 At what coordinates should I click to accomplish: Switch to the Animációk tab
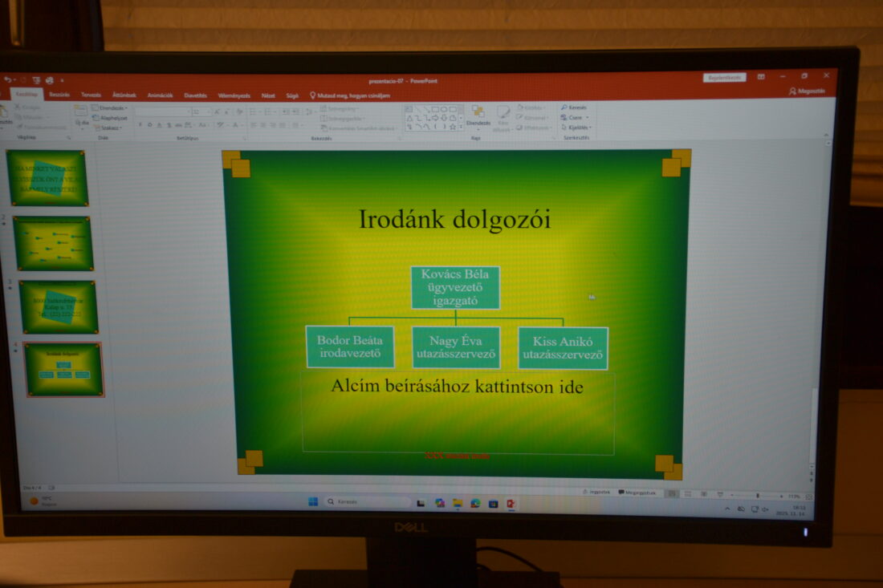point(160,95)
